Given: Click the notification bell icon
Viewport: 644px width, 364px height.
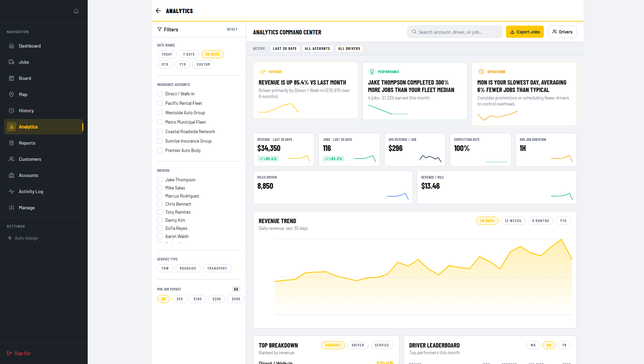Looking at the screenshot, I should tap(76, 11).
